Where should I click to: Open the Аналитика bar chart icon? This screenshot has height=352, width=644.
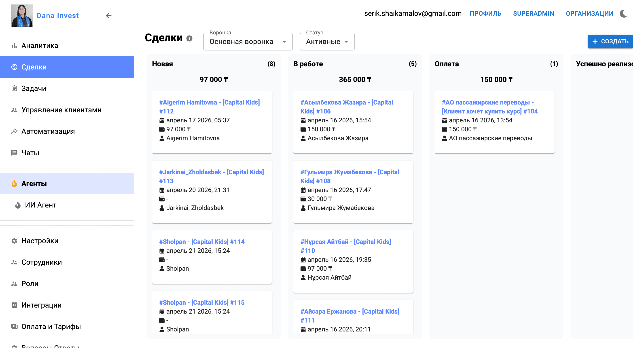tap(14, 45)
